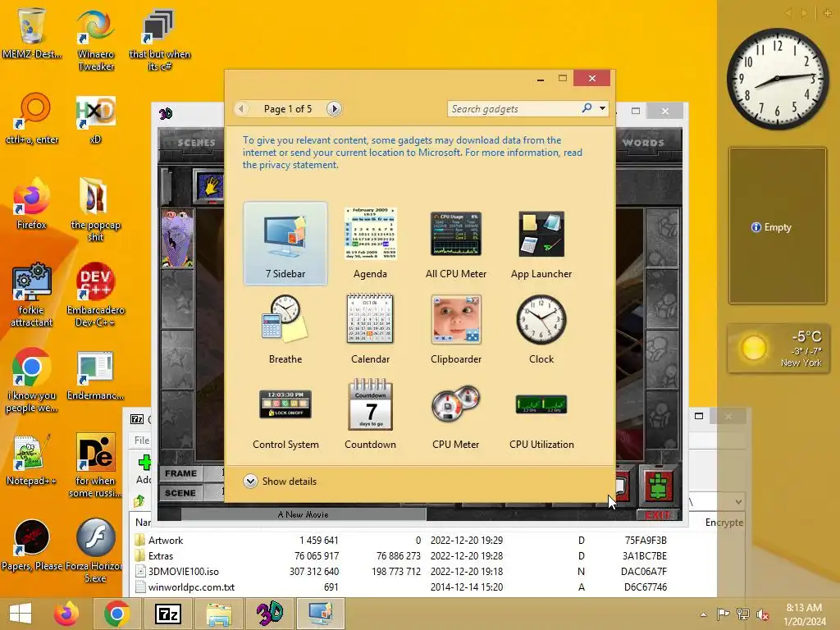Image resolution: width=840 pixels, height=630 pixels.
Task: Select the Clipboarder gadget
Action: (456, 329)
